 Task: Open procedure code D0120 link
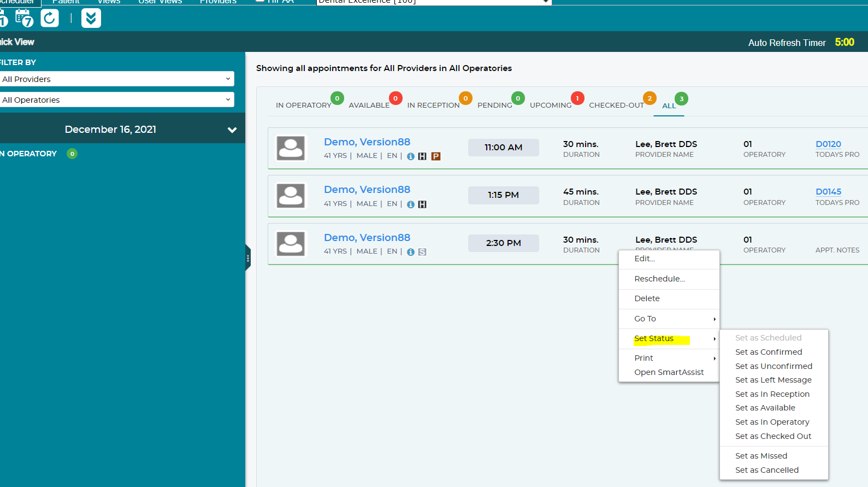click(828, 144)
